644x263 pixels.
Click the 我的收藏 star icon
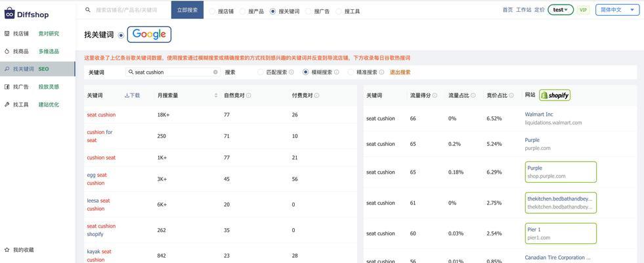pyautogui.click(x=7, y=250)
